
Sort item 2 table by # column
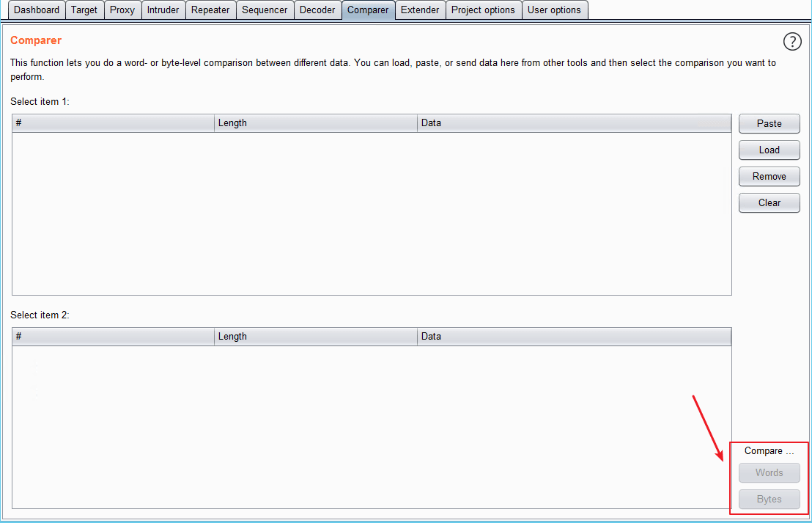(114, 337)
